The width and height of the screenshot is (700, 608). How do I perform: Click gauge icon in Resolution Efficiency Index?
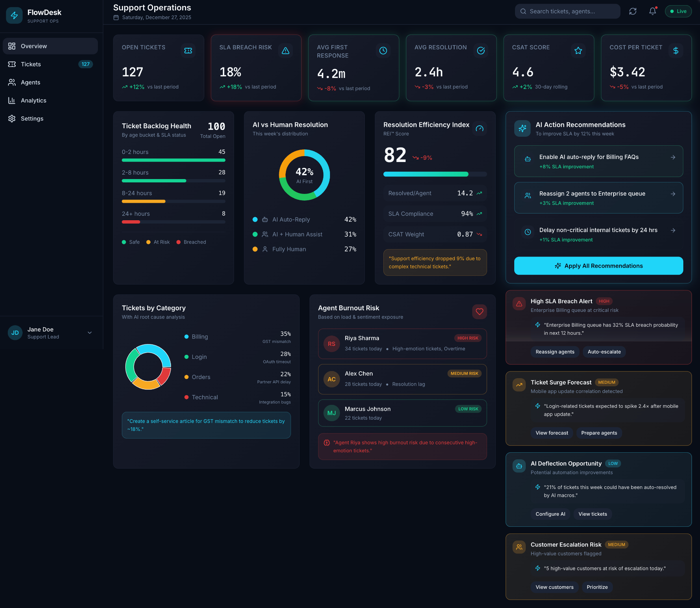tap(479, 129)
